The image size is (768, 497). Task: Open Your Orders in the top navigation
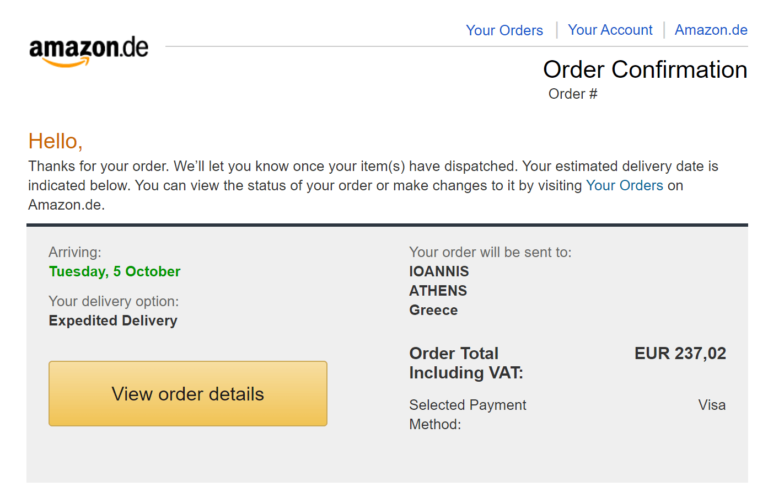(504, 30)
